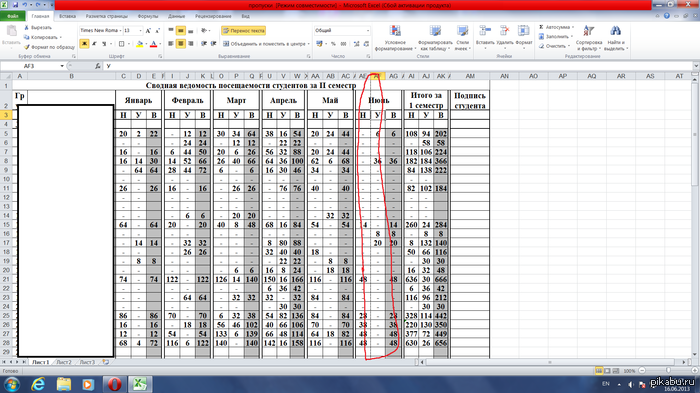Toggle the Wrap Text button

click(244, 31)
